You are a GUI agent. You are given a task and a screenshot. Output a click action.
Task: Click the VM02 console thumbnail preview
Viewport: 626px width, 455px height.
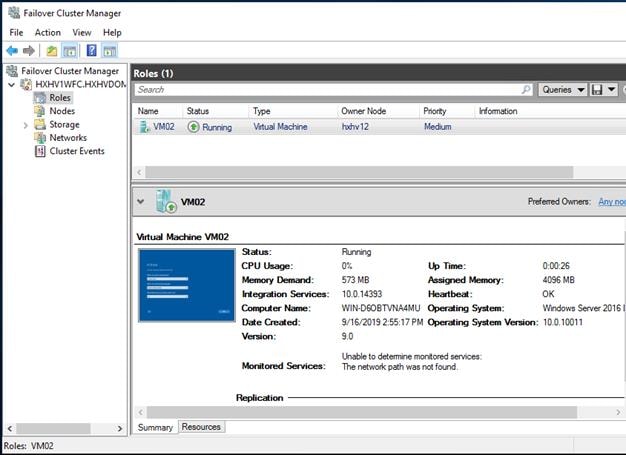click(x=187, y=285)
